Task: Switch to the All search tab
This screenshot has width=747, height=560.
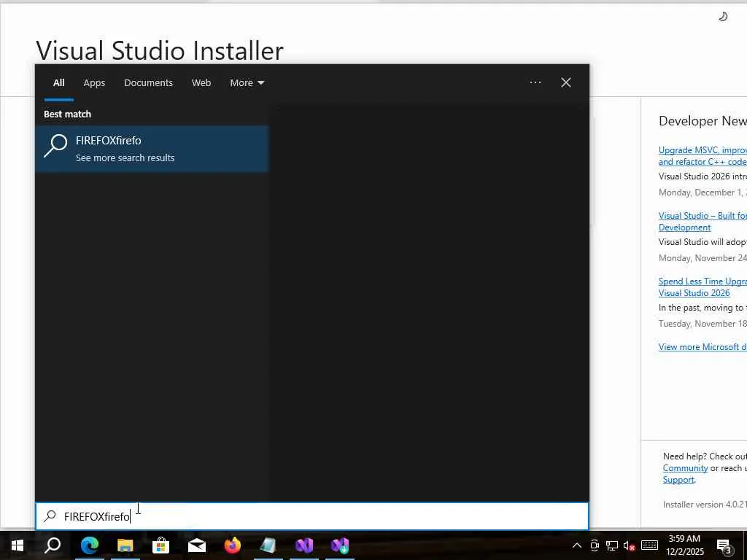Action: (58, 83)
